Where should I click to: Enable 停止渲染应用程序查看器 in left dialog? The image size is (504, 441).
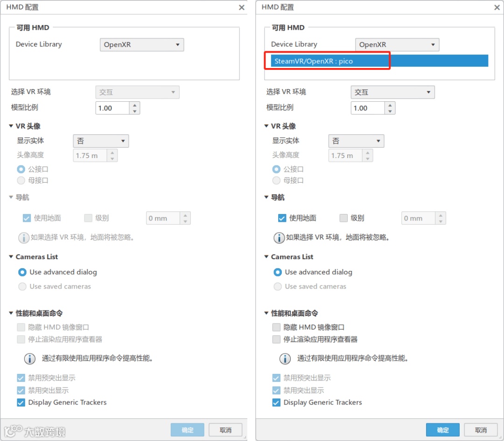(x=21, y=339)
